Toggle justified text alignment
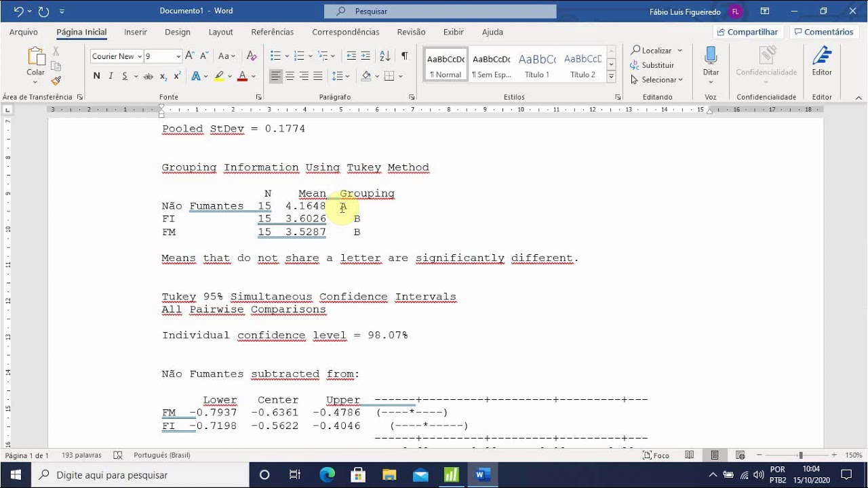The width and height of the screenshot is (868, 488). (x=318, y=76)
